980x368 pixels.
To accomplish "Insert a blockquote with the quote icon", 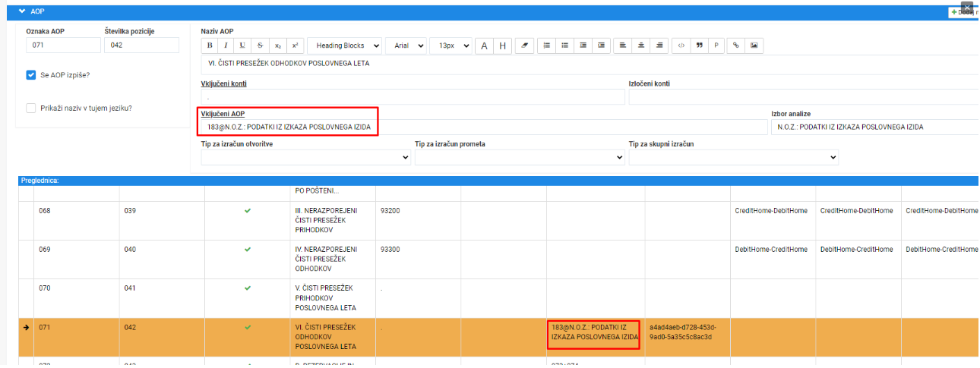I will tap(699, 46).
